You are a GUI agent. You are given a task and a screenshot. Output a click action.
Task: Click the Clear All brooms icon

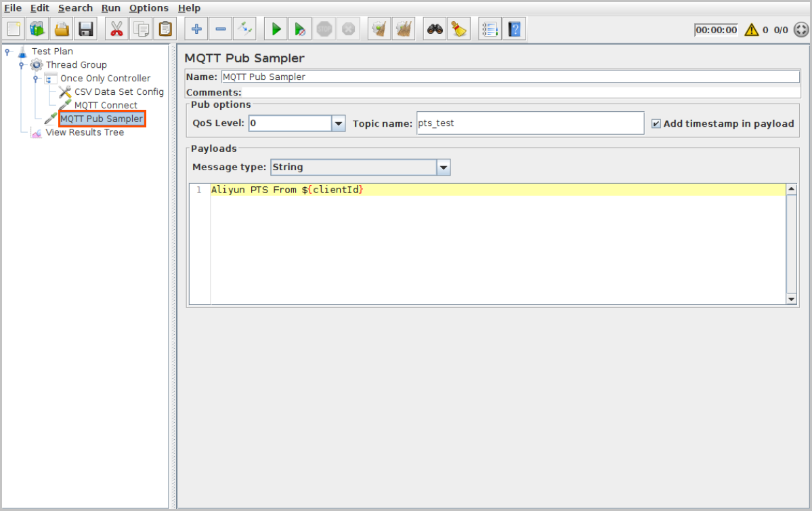pos(404,29)
